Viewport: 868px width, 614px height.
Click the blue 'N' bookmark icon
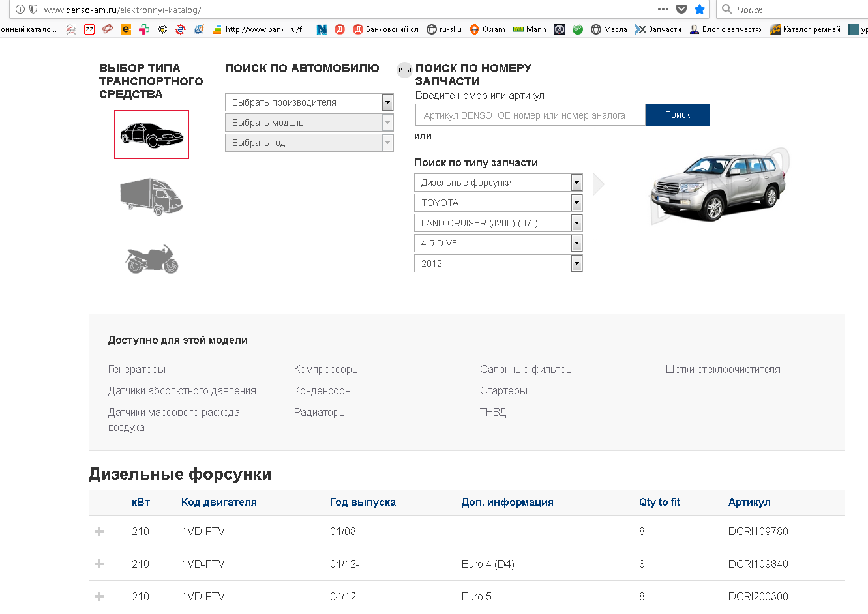click(322, 29)
